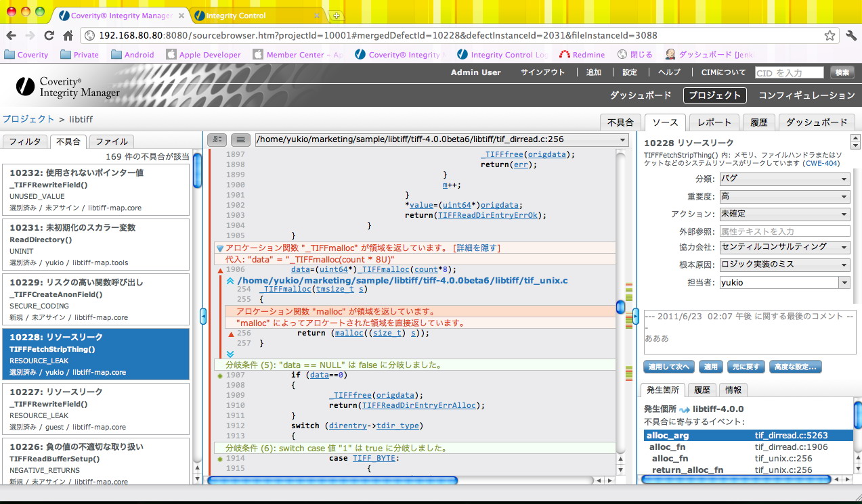Click the red up-arrow marker beside line 1906
The height and width of the screenshot is (504, 862).
220,270
